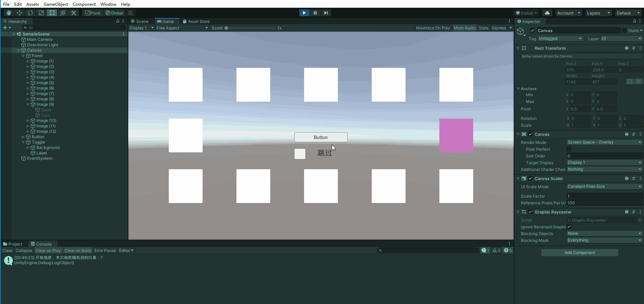Open the Blocking Mask dropdown

click(x=604, y=240)
